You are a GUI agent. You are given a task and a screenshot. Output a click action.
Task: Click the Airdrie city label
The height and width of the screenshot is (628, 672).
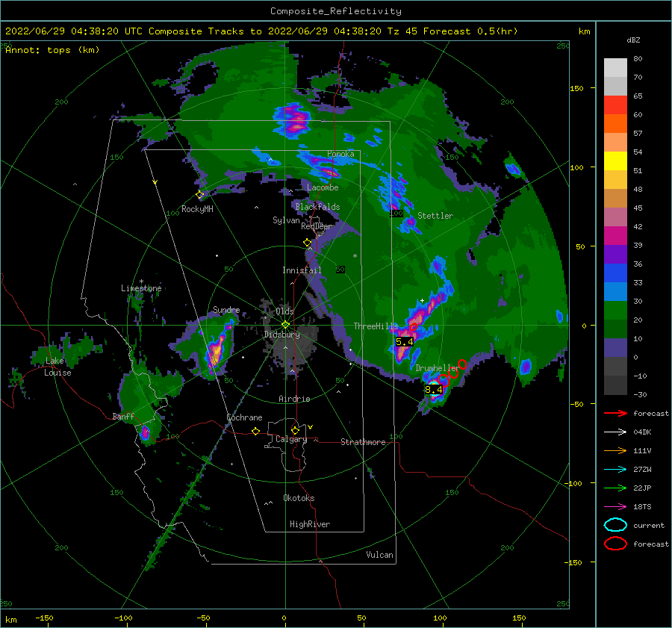[294, 399]
